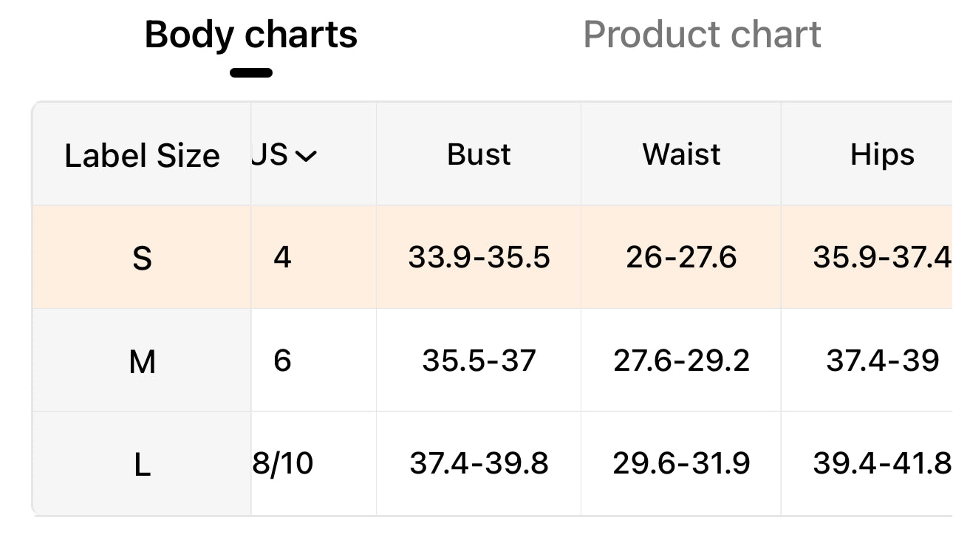Click waist measurement 27.6-29.2

(681, 361)
